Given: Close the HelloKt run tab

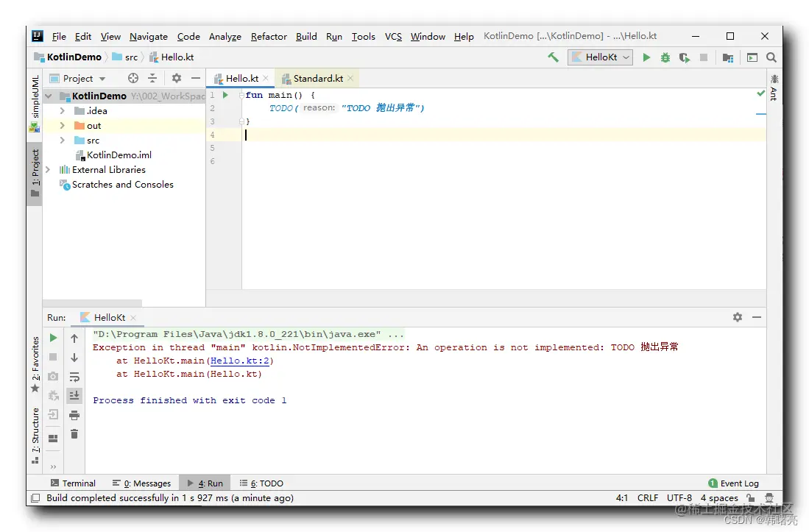Looking at the screenshot, I should click(x=133, y=318).
